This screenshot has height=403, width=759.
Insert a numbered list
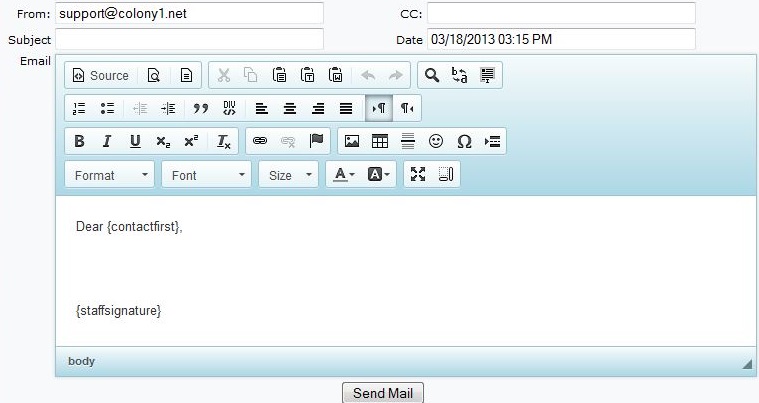[80, 108]
